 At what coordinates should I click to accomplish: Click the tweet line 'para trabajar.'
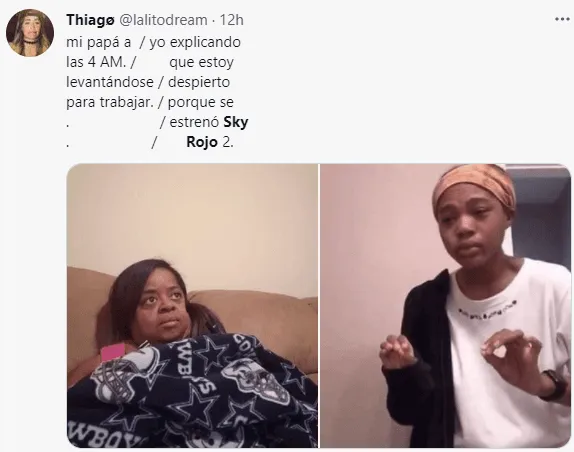(110, 102)
